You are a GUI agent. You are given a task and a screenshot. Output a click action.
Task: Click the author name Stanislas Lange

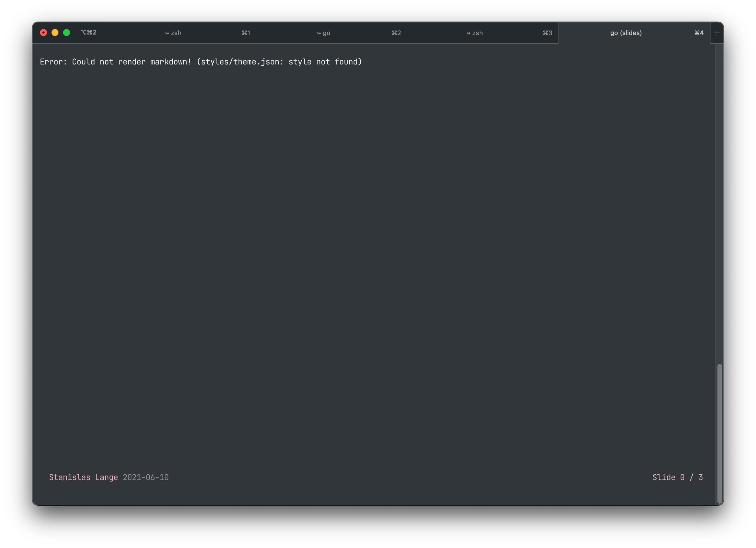(x=83, y=477)
